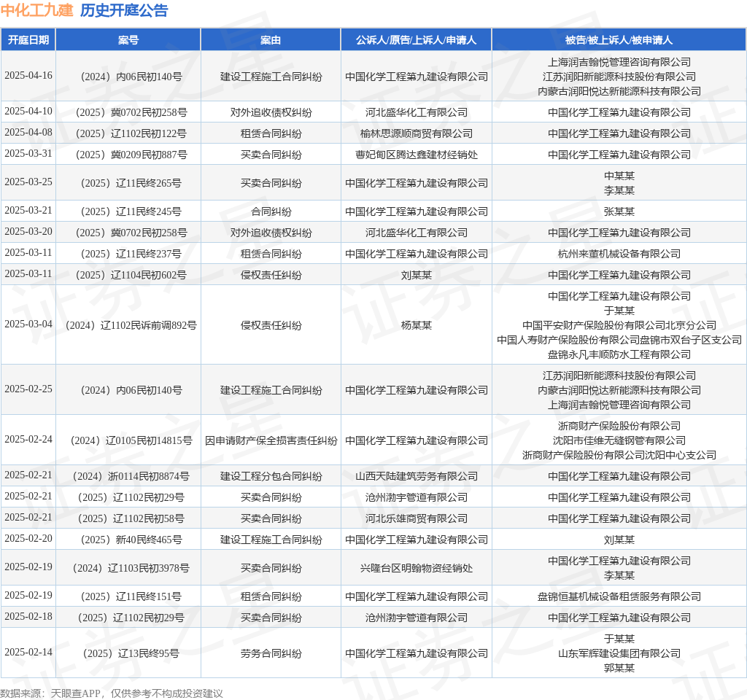Select the date 2025-03-20
Screen dimensions: 747x700
28,232
